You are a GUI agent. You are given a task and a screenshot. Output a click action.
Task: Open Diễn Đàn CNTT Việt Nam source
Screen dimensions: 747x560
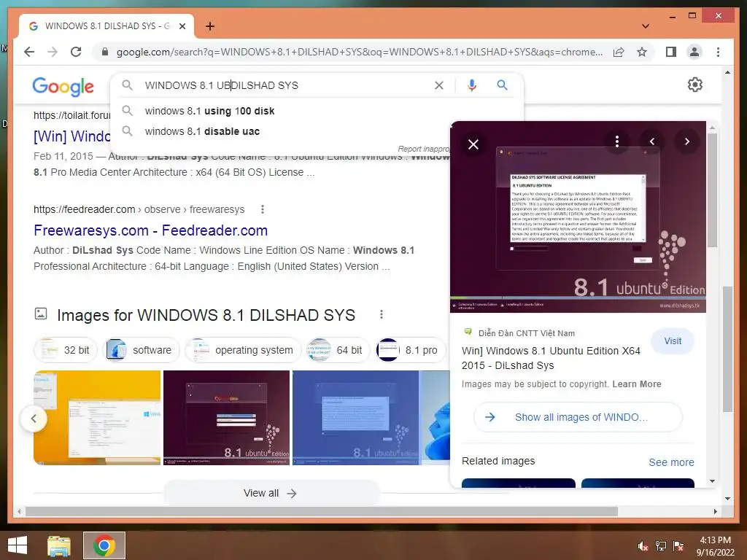(x=526, y=333)
